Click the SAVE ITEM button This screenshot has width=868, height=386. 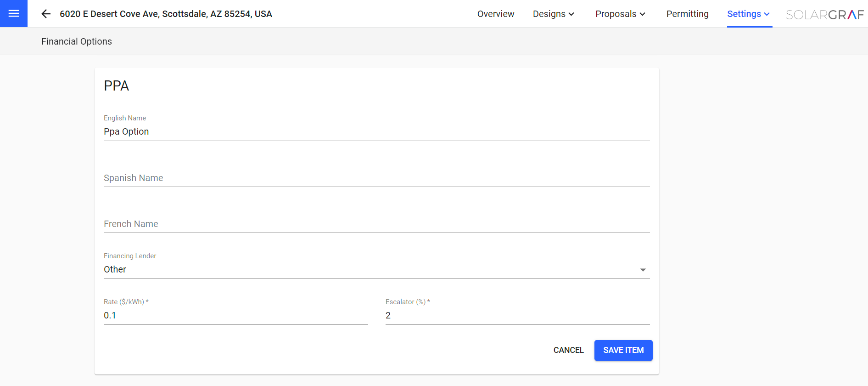pos(623,350)
